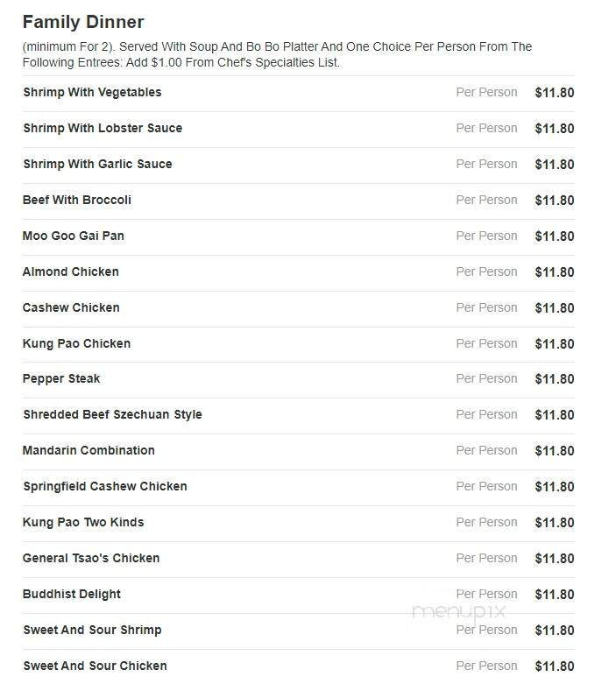Click the Beef With Broccoli item
The image size is (616, 684).
tap(77, 200)
